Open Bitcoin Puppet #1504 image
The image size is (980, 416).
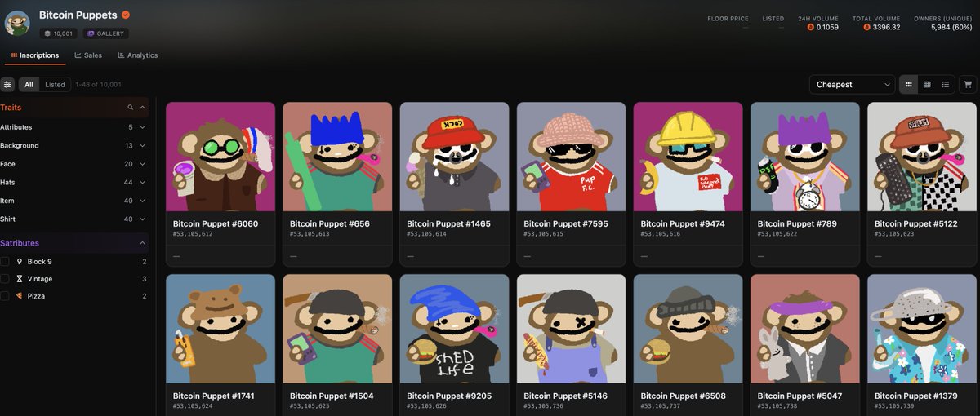point(337,329)
